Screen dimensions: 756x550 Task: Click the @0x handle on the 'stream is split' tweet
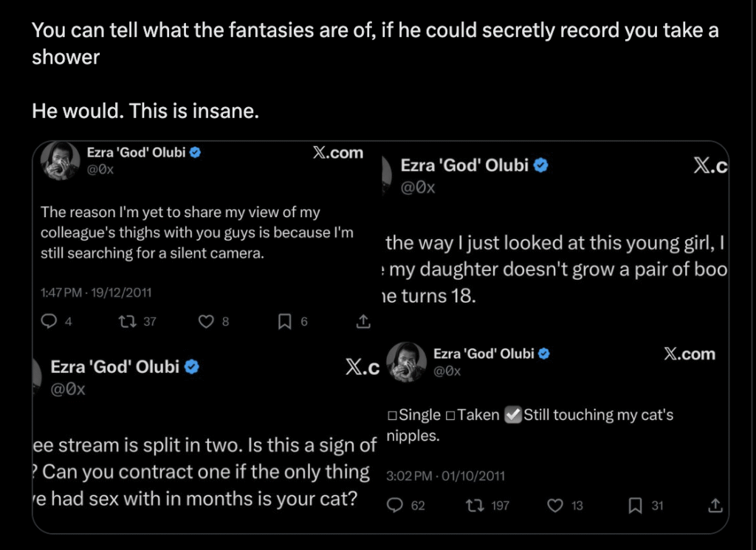(x=67, y=389)
